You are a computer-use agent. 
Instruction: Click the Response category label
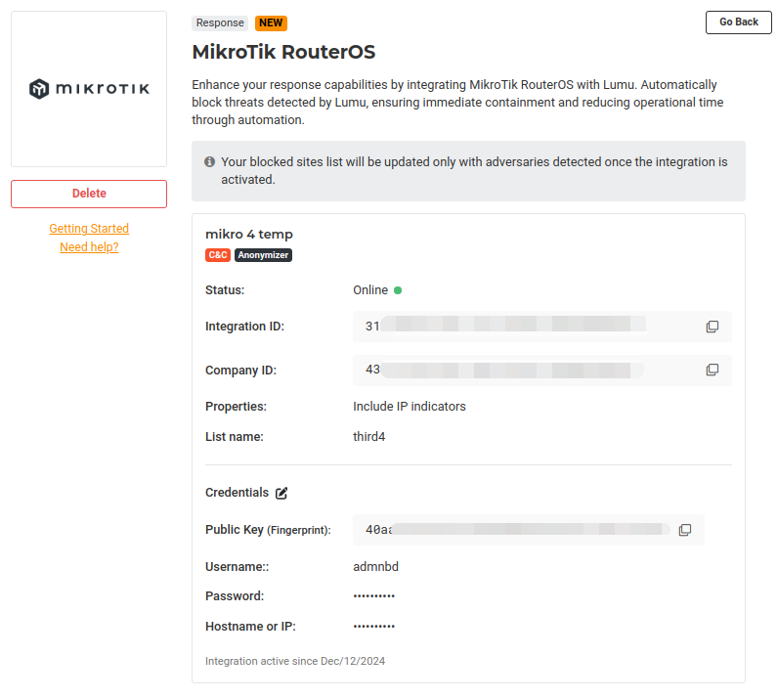(x=220, y=22)
